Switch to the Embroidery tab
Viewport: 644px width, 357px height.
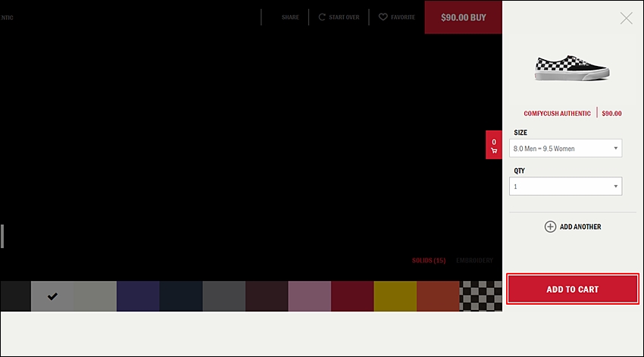pyautogui.click(x=474, y=261)
